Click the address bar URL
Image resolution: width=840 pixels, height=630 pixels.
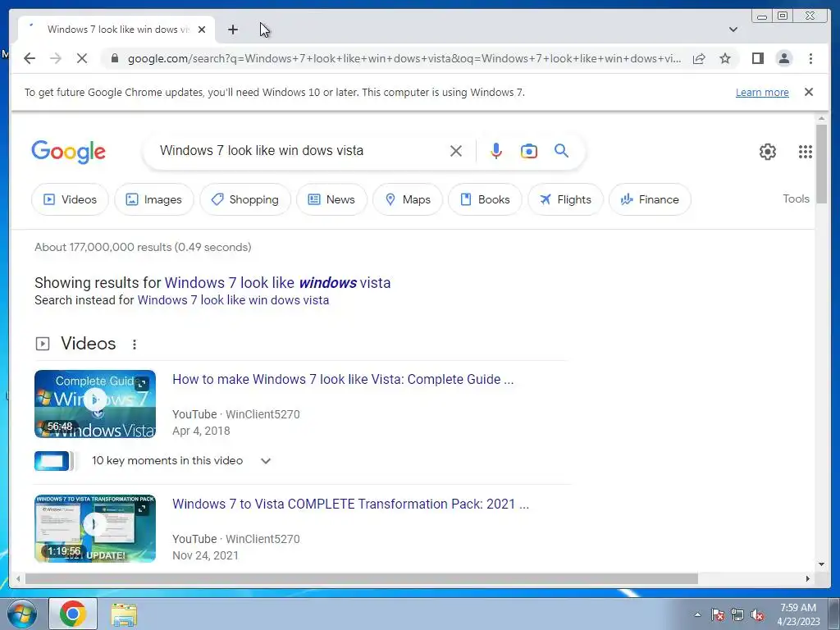tap(404, 58)
